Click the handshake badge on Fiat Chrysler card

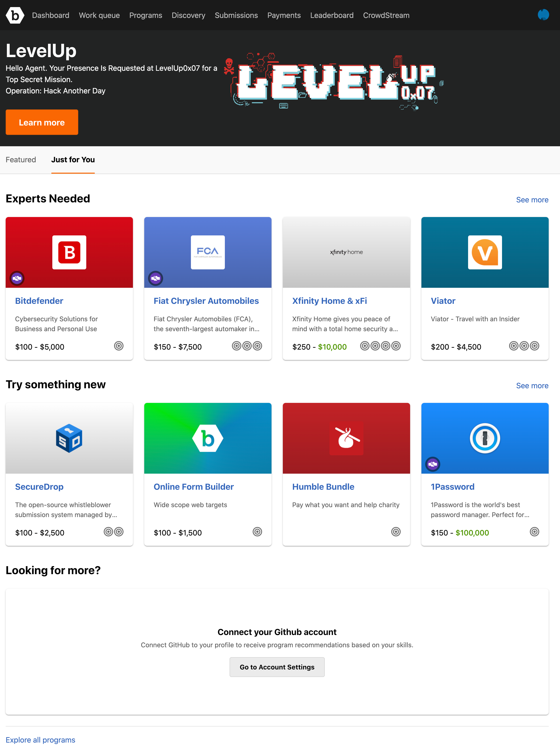(156, 279)
